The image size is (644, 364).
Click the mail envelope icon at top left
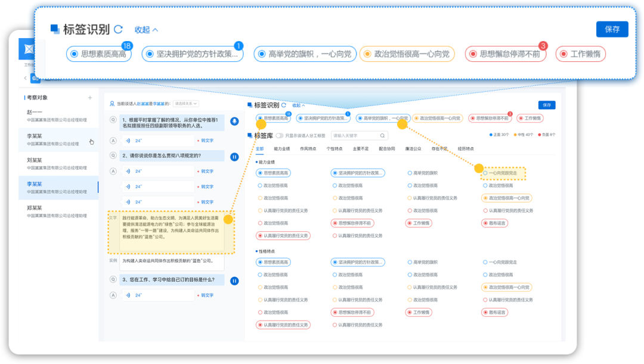pyautogui.click(x=27, y=47)
